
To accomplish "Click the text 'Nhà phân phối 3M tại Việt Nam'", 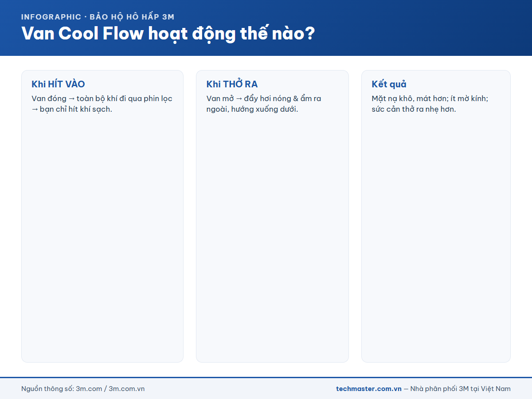I will pyautogui.click(x=461, y=389).
